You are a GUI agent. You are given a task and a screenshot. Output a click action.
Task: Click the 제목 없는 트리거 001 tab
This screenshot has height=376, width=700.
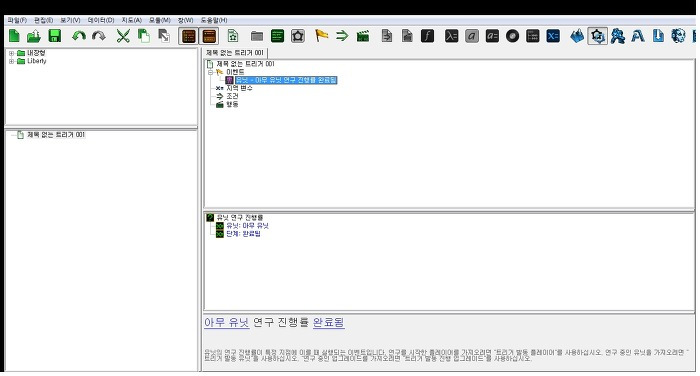point(235,53)
